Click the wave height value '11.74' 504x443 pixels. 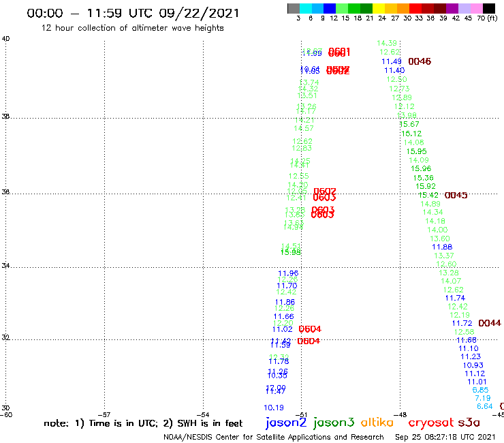456,299
